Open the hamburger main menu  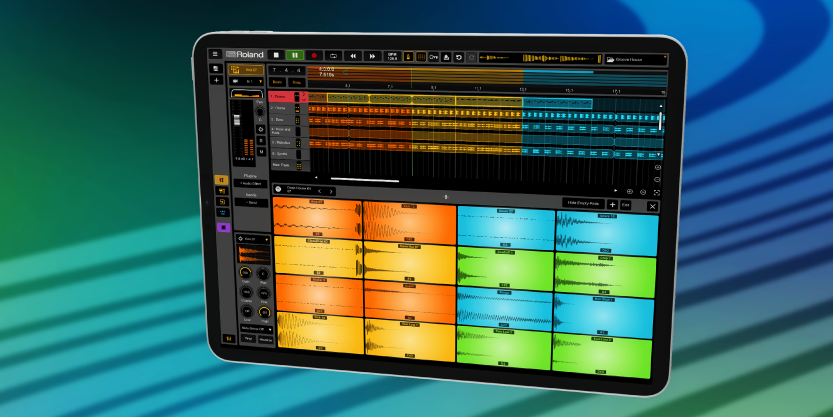215,54
